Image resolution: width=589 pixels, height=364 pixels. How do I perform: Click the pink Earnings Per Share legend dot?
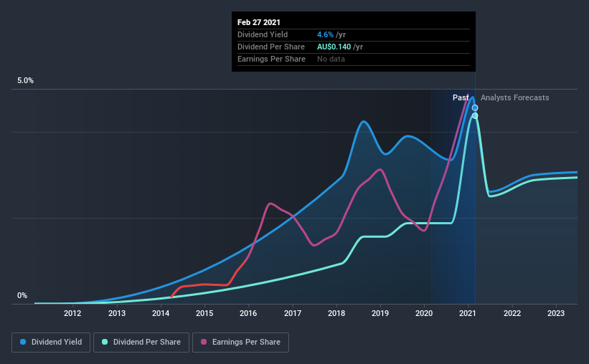click(204, 342)
